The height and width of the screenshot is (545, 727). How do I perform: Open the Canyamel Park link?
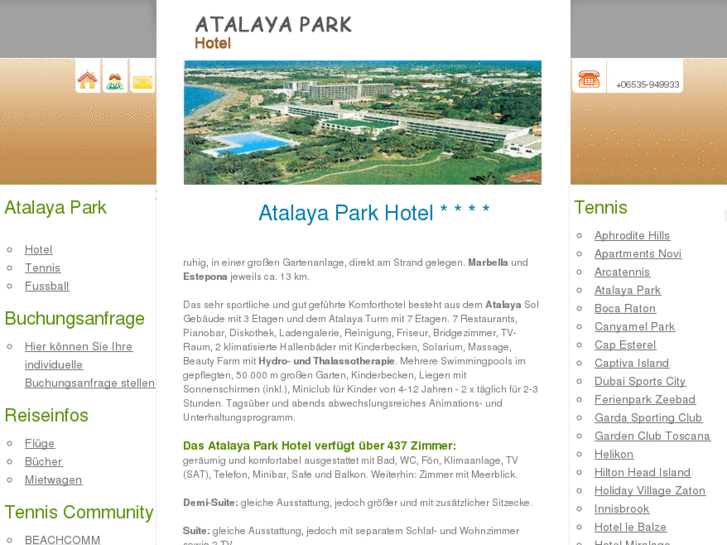(x=635, y=327)
